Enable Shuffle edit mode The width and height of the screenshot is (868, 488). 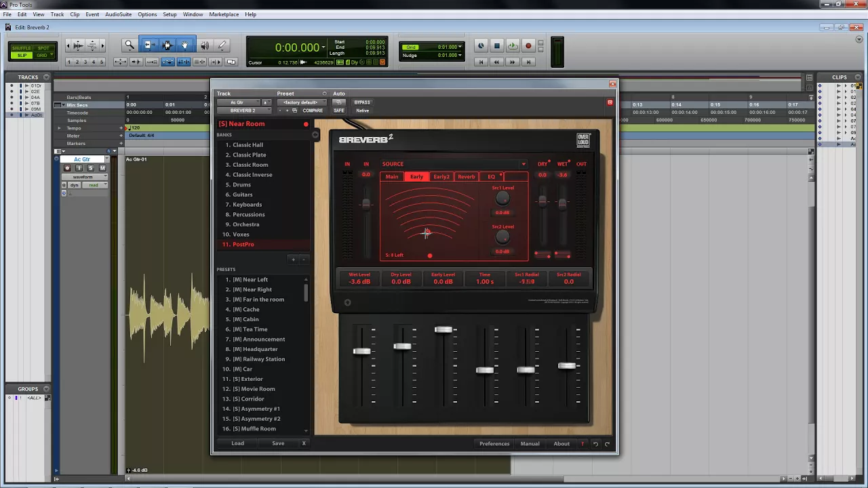(x=22, y=48)
